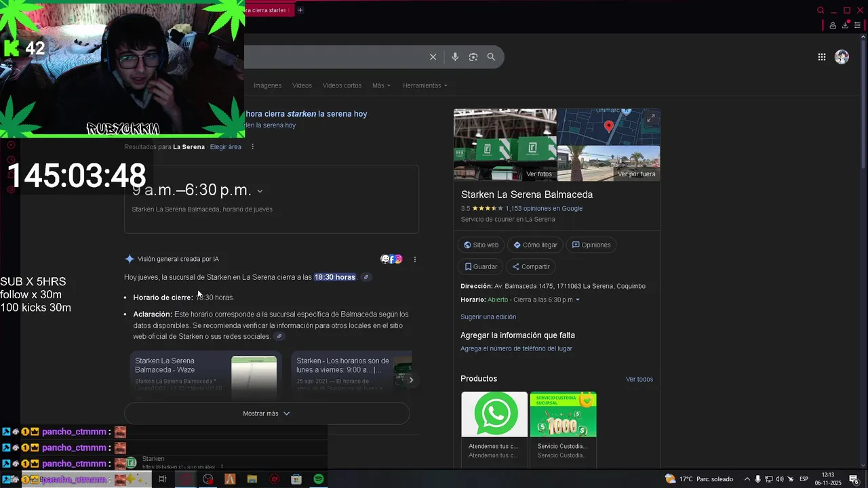Open the ESP language indicator
This screenshot has width=868, height=488.
(804, 479)
